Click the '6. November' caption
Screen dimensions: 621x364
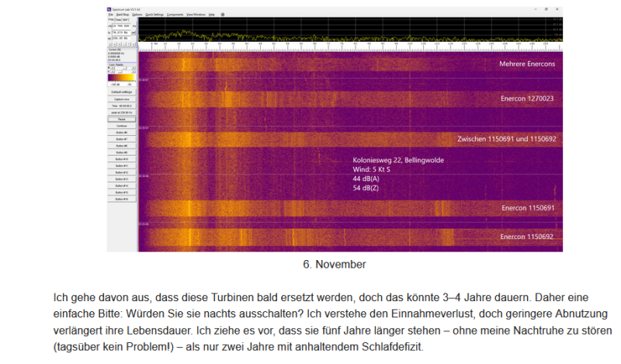click(335, 264)
